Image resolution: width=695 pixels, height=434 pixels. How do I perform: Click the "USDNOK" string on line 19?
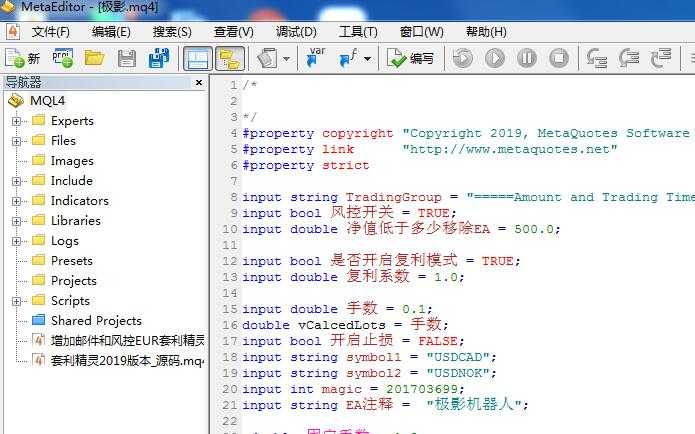[x=458, y=373]
